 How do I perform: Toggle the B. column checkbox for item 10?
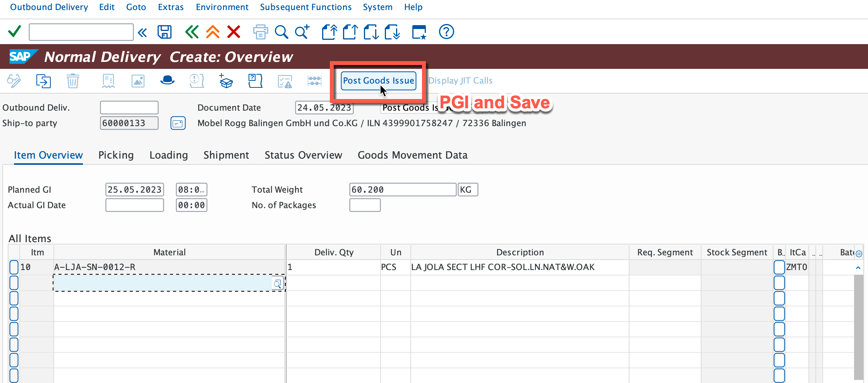pos(779,267)
